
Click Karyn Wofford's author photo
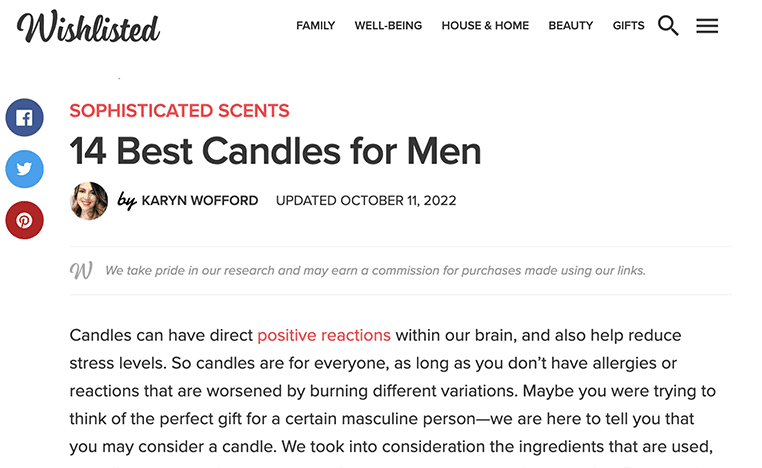pyautogui.click(x=89, y=201)
